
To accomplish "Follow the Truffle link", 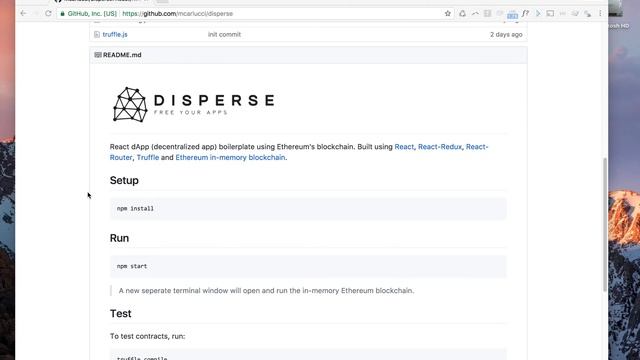I will [147, 157].
